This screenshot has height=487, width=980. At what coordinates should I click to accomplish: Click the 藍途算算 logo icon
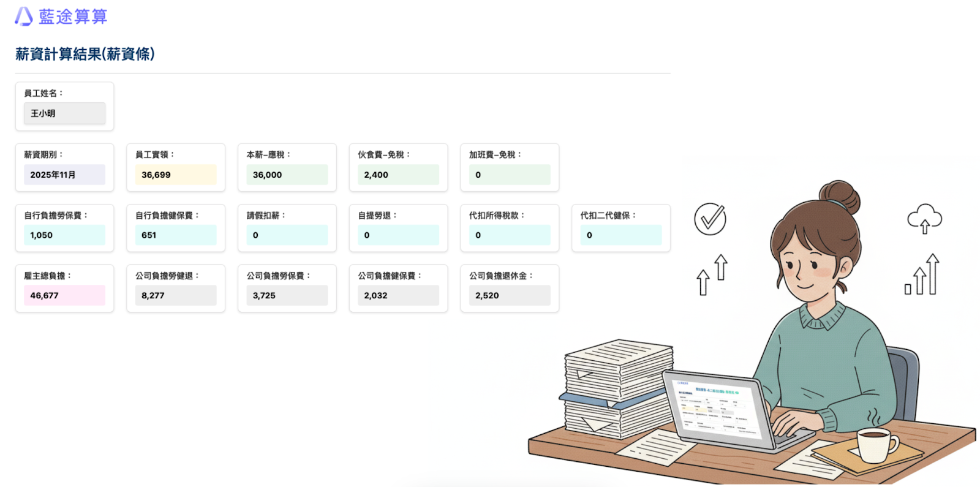(24, 17)
